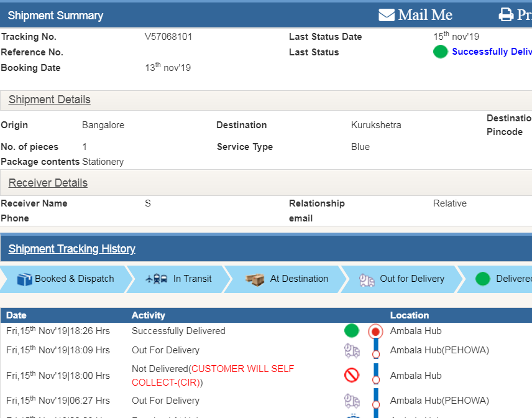Click the Booked & Dispatch box icon
Viewport: 532px width, 418px height.
coord(24,279)
